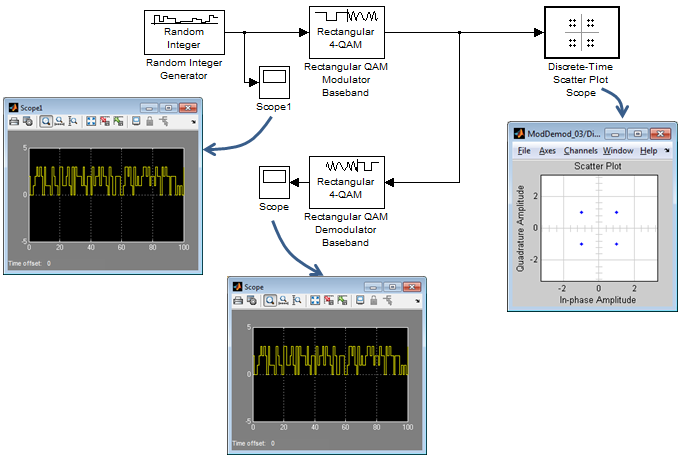Click Save axes settings icon in Scope1

click(x=105, y=121)
